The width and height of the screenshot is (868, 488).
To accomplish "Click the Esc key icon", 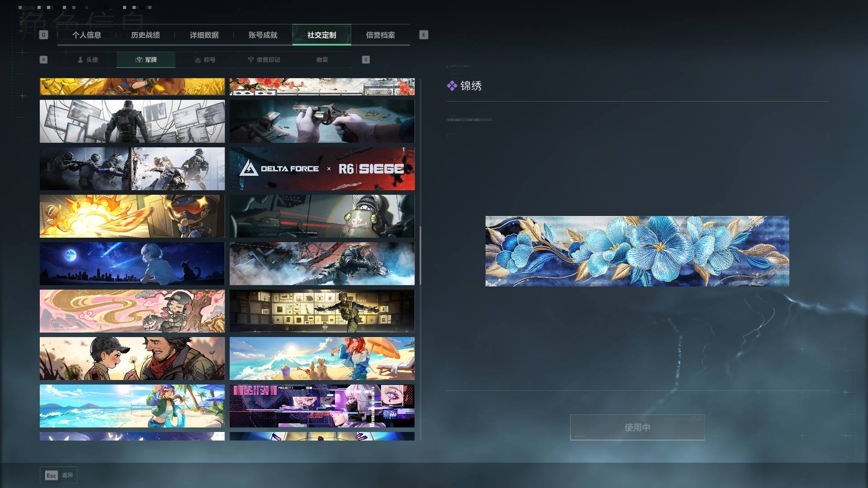I will tap(52, 475).
